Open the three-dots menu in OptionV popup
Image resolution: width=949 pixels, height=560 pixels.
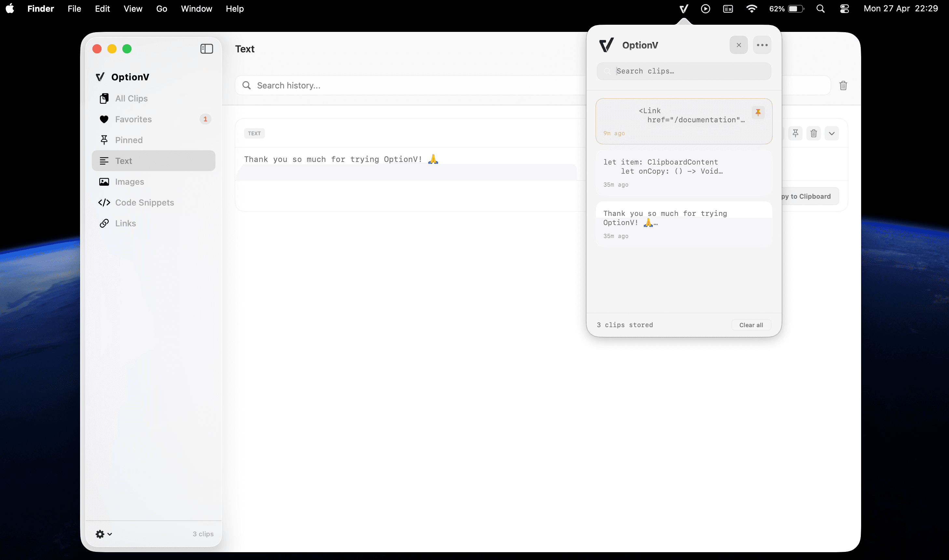click(762, 45)
